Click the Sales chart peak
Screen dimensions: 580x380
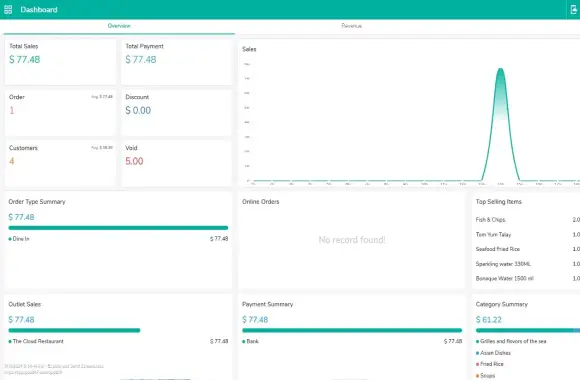click(500, 69)
